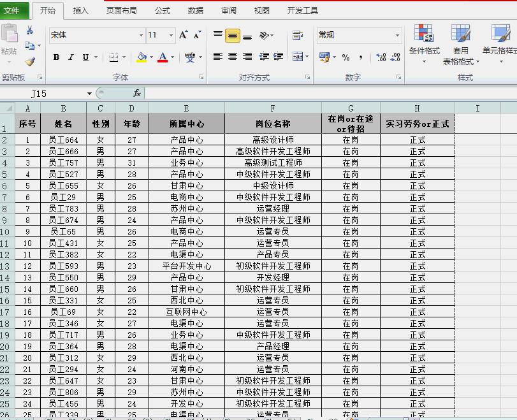The image size is (517, 420).
Task: Open the fill color dropdown arrow
Action: click(151, 57)
